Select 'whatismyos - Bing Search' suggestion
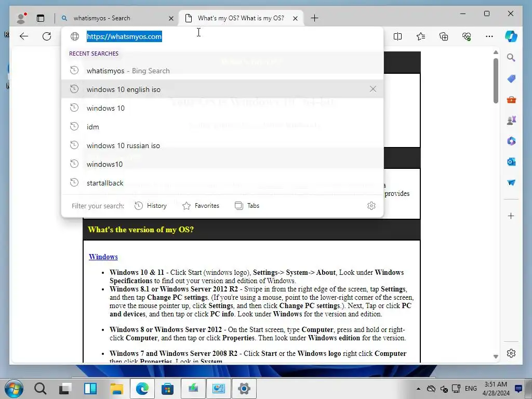This screenshot has width=532, height=399. tap(222, 71)
